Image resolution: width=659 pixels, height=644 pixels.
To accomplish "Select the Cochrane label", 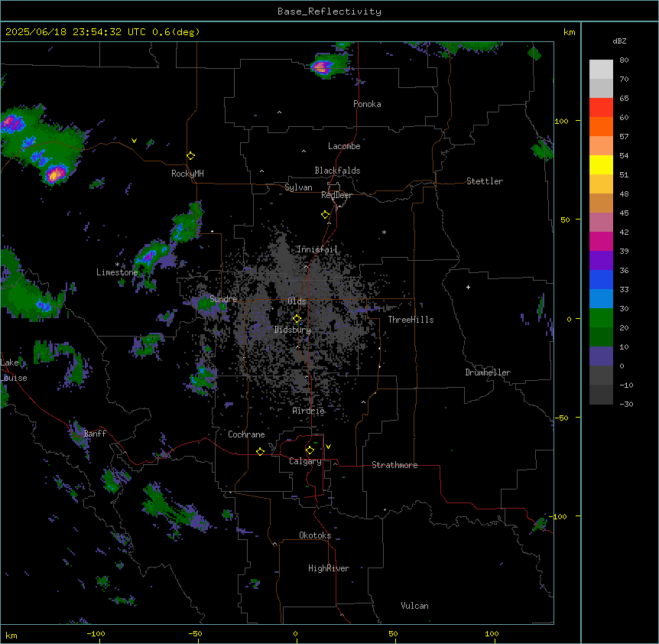I will tap(246, 434).
